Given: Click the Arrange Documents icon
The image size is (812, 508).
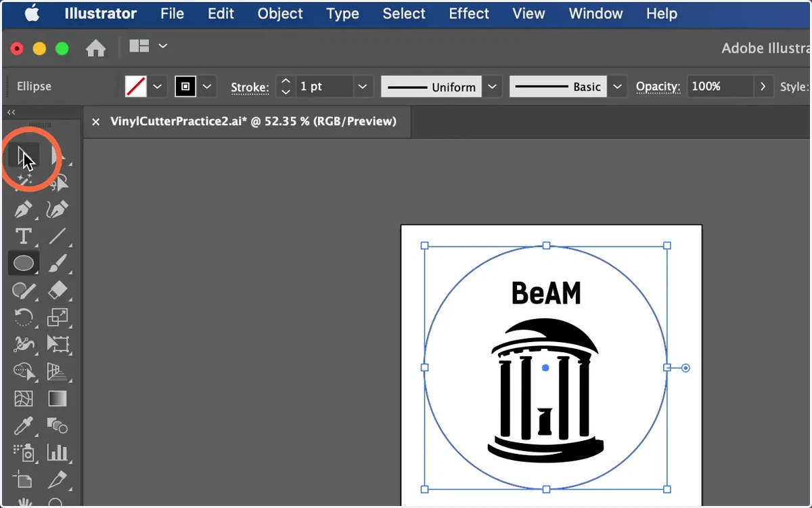Looking at the screenshot, I should pos(139,46).
